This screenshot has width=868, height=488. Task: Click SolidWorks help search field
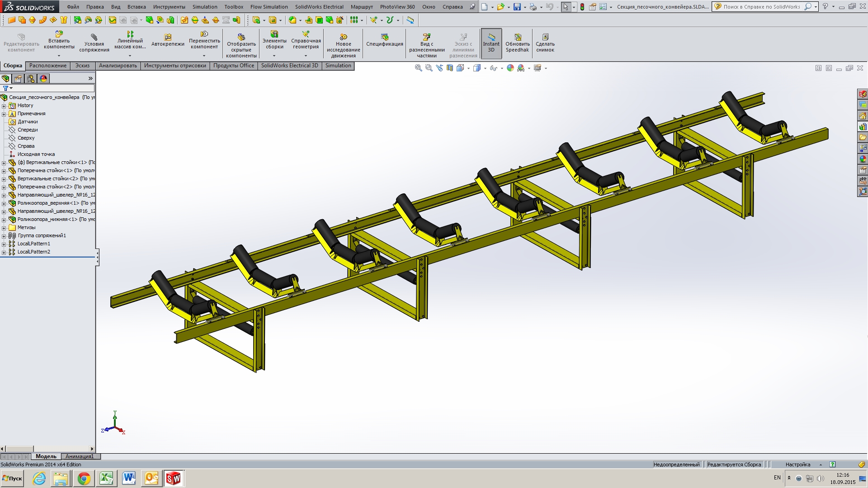tap(762, 7)
